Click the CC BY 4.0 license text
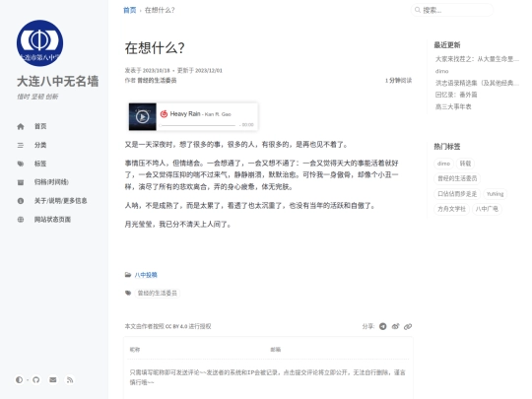 point(176,326)
